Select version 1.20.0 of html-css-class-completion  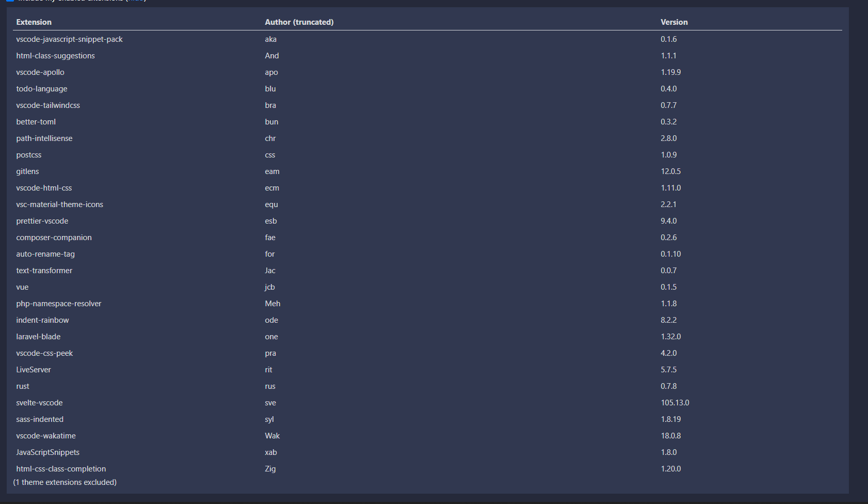point(671,469)
